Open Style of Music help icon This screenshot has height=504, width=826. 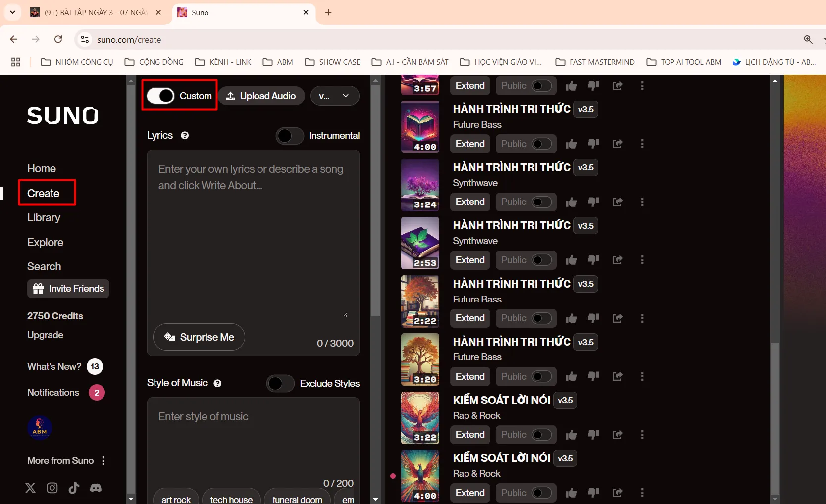(217, 383)
